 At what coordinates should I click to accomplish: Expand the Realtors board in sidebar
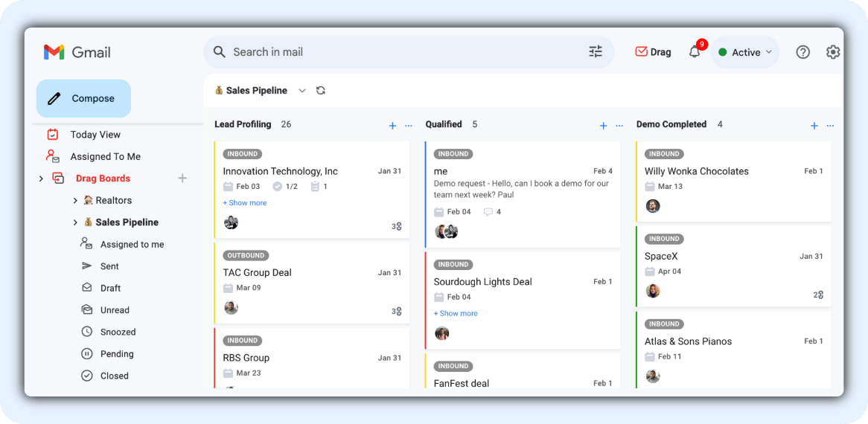(x=75, y=201)
